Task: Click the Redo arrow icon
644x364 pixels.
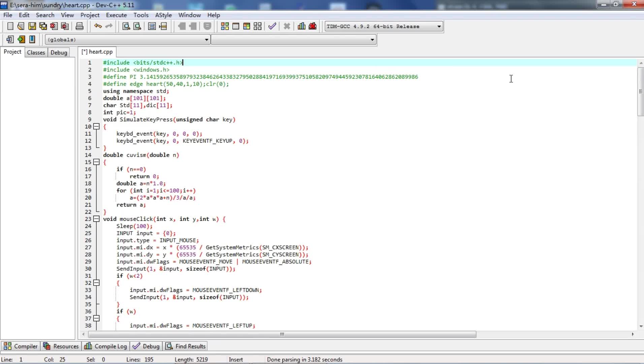Action: 109,26
